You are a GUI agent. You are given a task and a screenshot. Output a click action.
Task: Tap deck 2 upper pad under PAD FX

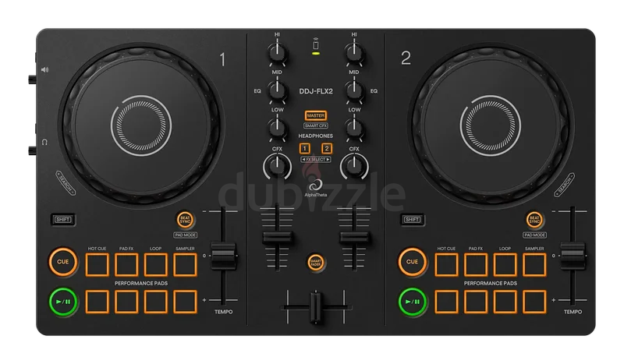pos(476,264)
